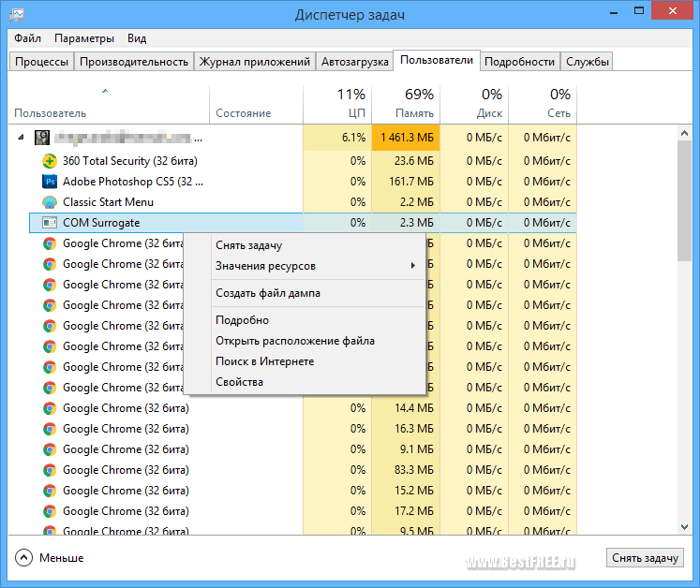Screen dimensions: 700x588
Task: Select the Пользователи tab
Action: click(437, 60)
